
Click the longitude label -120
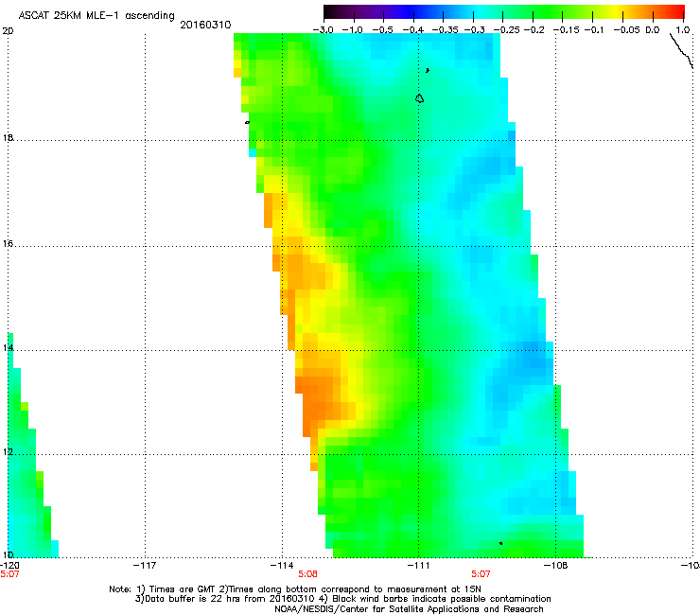coord(9,566)
